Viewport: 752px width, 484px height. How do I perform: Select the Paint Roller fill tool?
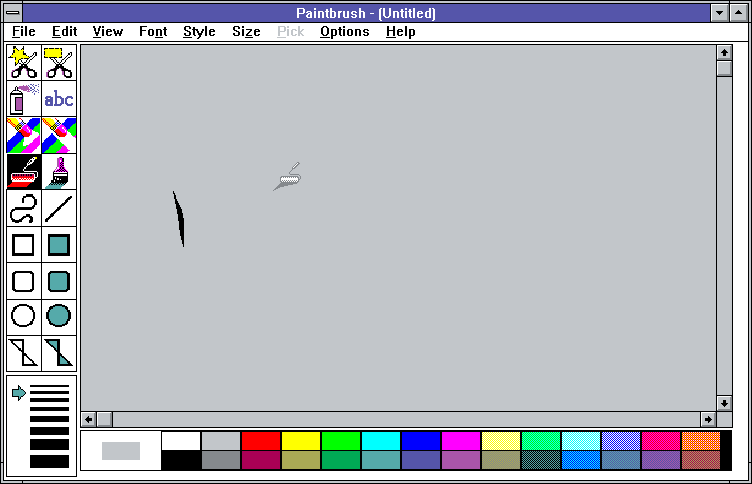[x=24, y=172]
